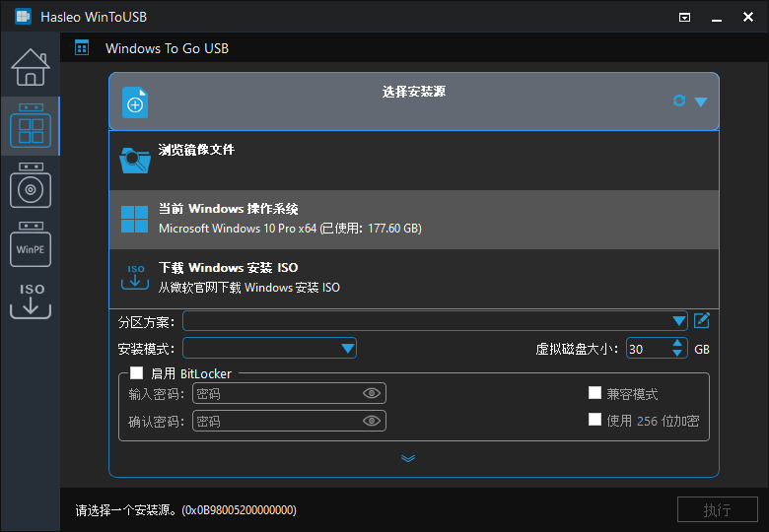The height and width of the screenshot is (532, 769).
Task: Click 从微软官网下载 Windows 安装 ISO text
Action: coord(249,287)
